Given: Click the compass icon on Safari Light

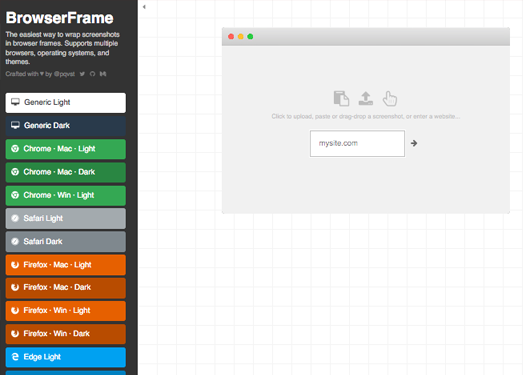Looking at the screenshot, I should point(15,218).
